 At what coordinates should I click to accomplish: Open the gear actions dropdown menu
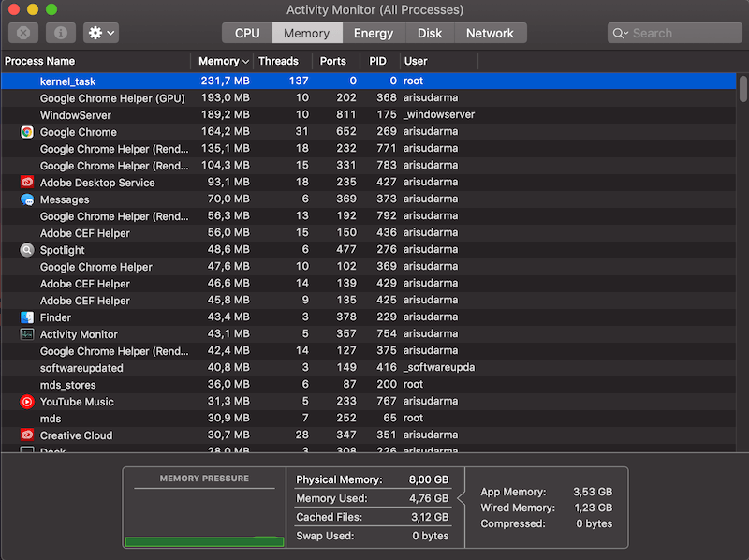(101, 33)
